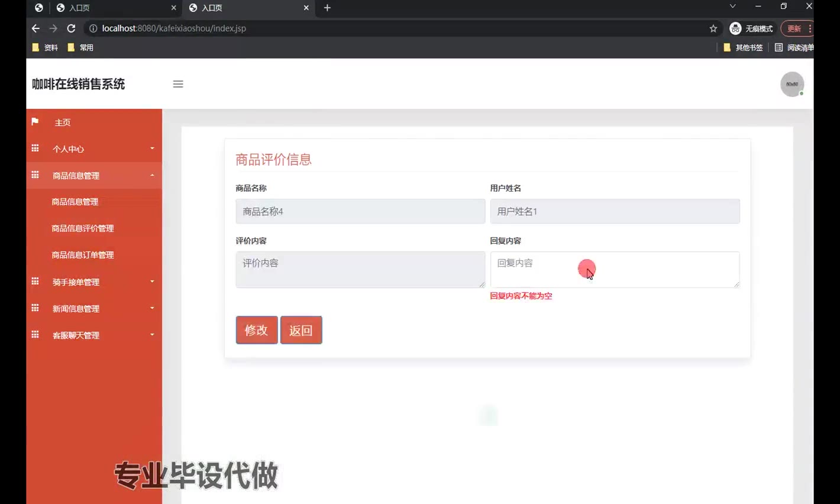Open 商品信息管理 submenu item
Screen dimensions: 840x504
(x=75, y=202)
